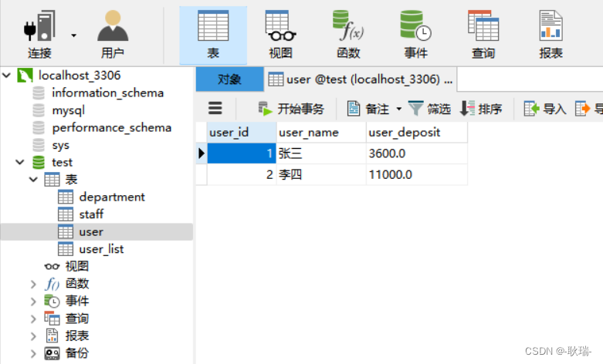Open the Function (函数) toolbar icon
This screenshot has width=603, height=364.
(348, 26)
